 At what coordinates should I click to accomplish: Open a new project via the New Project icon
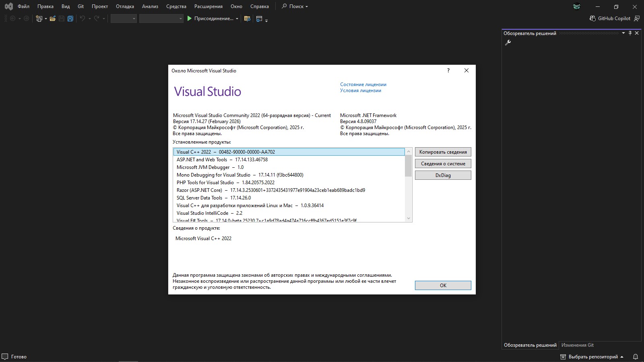tap(39, 19)
